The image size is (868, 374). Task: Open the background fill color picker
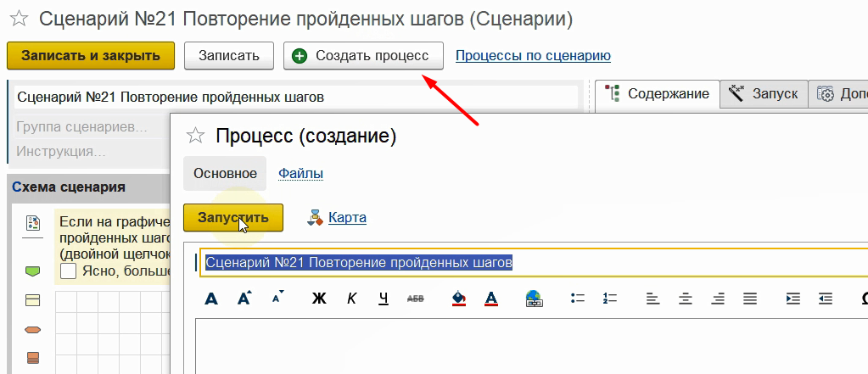(459, 299)
